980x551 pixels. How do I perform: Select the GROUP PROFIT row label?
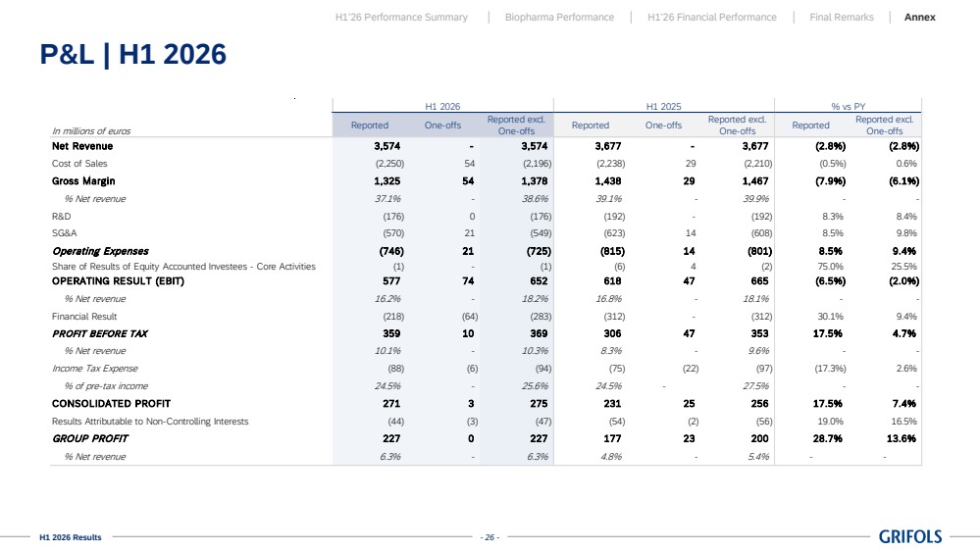90,438
